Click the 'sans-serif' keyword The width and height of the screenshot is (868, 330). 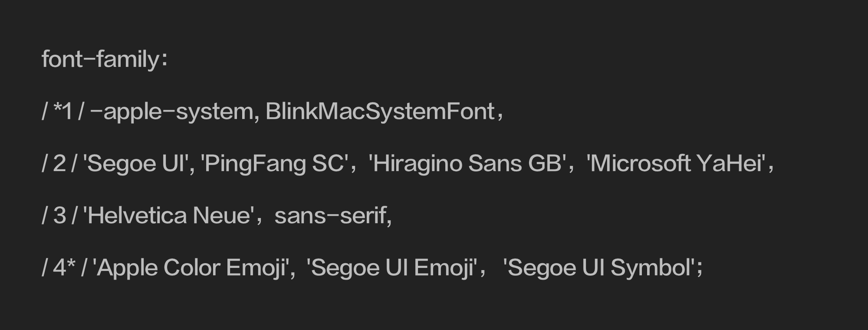[x=330, y=215]
